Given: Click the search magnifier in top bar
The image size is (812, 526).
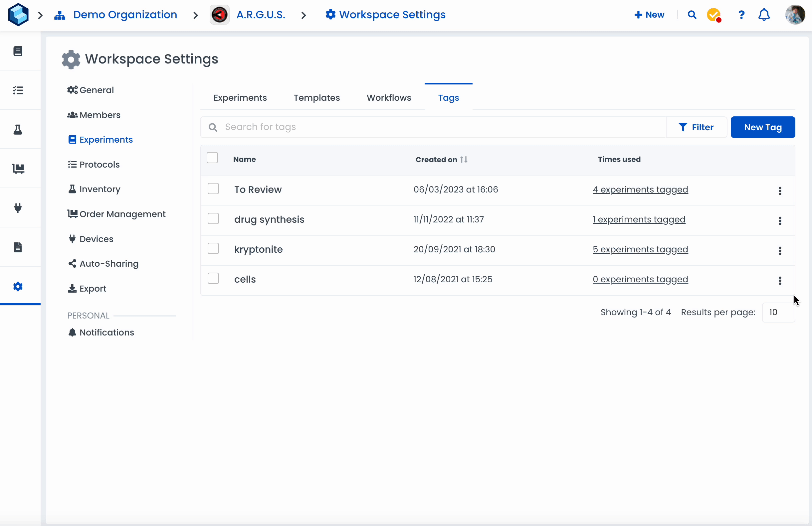Looking at the screenshot, I should pyautogui.click(x=692, y=15).
